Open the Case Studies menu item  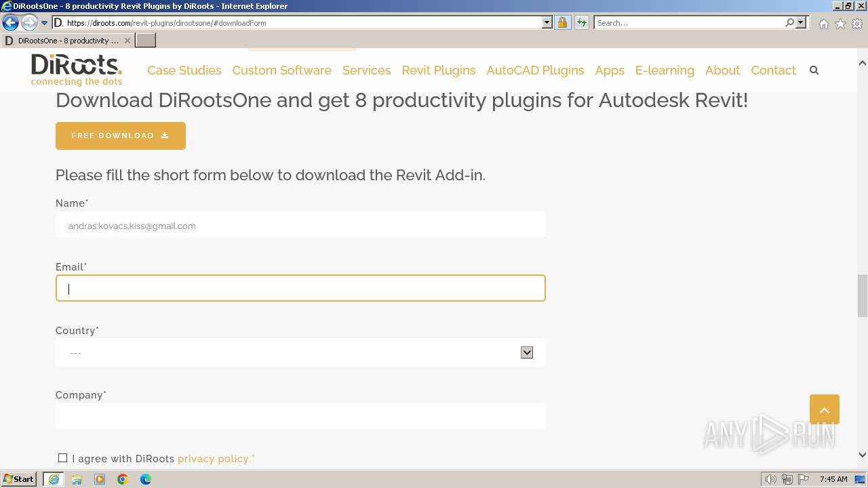(x=184, y=70)
